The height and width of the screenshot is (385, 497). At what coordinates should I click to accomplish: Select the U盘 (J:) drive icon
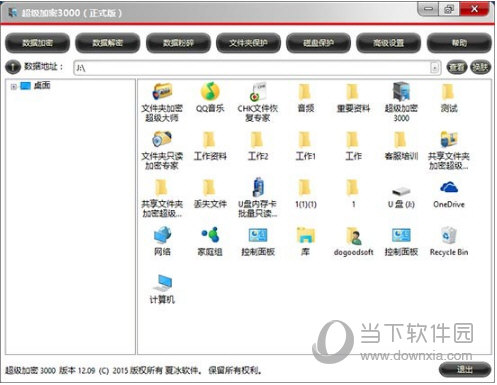[x=401, y=197]
